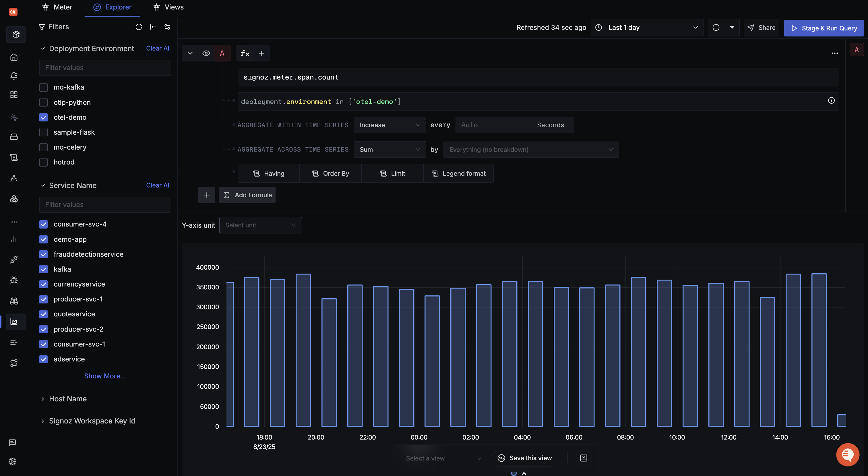Viewport: 868px width, 476px height.
Task: Switch to the Meter tab
Action: 57,7
